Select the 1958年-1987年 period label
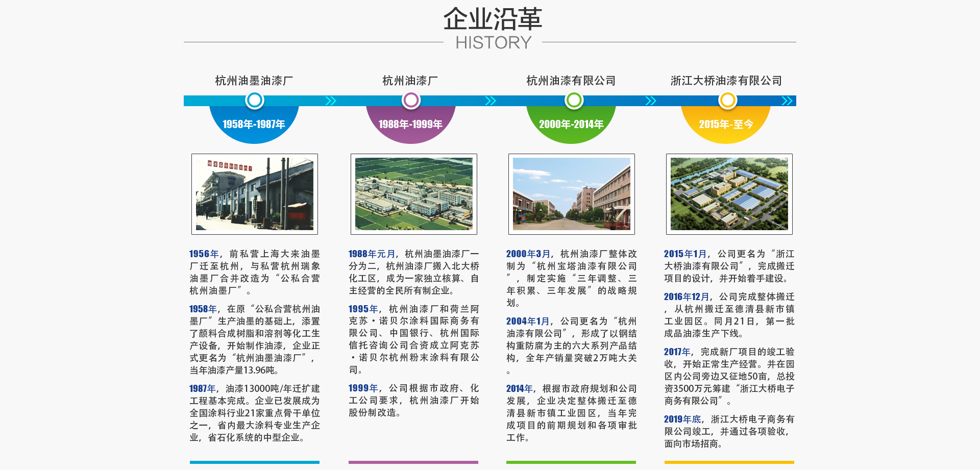The height and width of the screenshot is (470, 980). coord(254,124)
